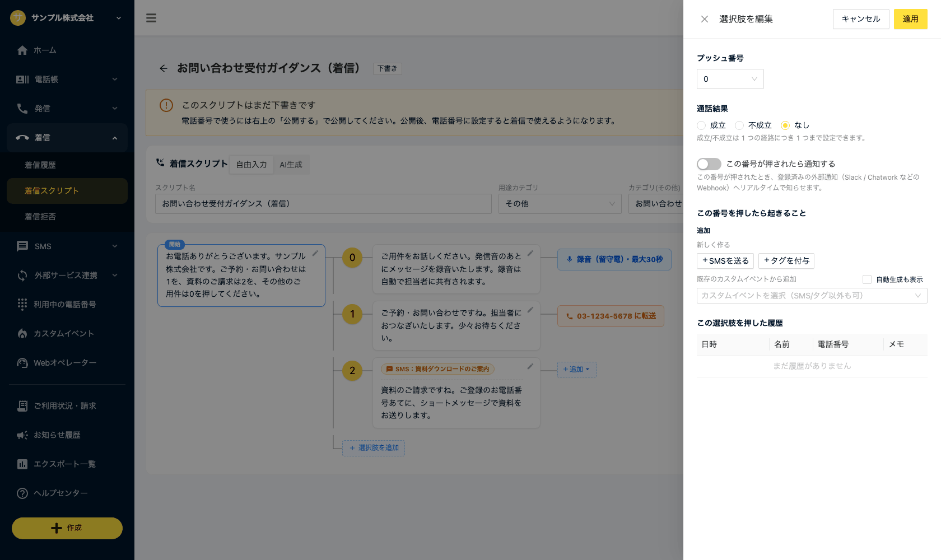Click the yellow company avatar icon
The image size is (941, 560).
coord(18,18)
